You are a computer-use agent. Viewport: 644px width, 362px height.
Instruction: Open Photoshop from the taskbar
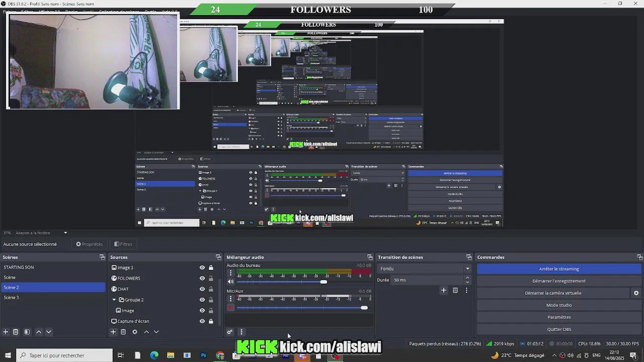(203, 355)
